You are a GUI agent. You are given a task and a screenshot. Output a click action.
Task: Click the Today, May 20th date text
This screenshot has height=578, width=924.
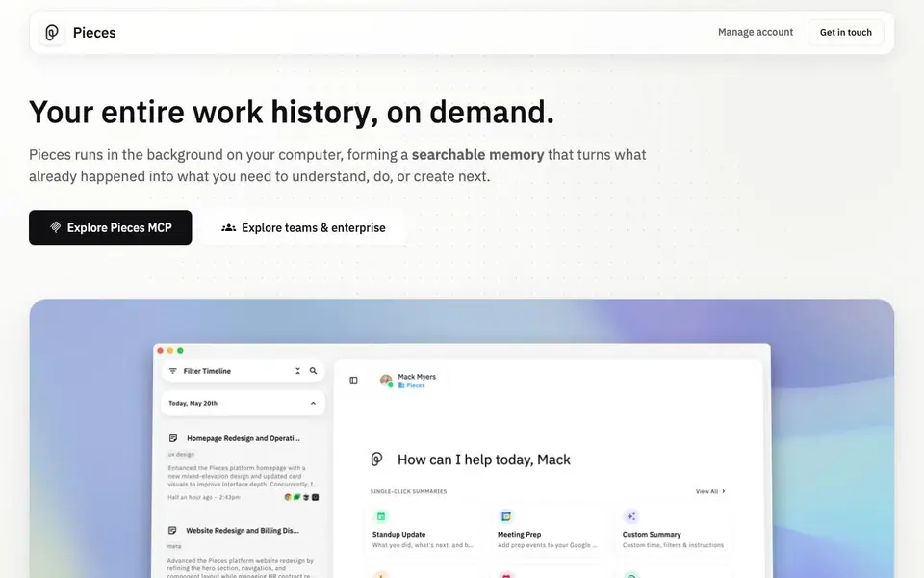pos(192,404)
